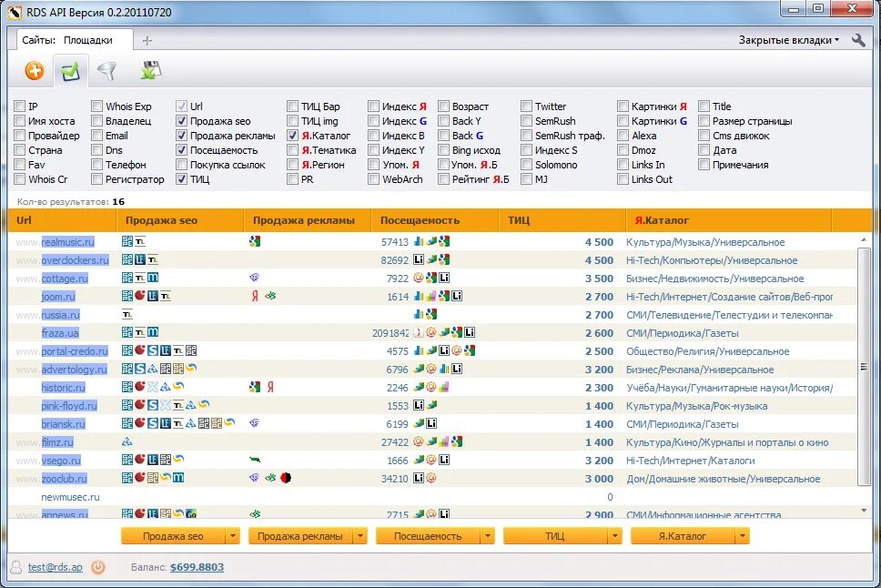Sort by the Посещаемость column header
Viewport: 881px width, 588px height.
click(x=435, y=220)
